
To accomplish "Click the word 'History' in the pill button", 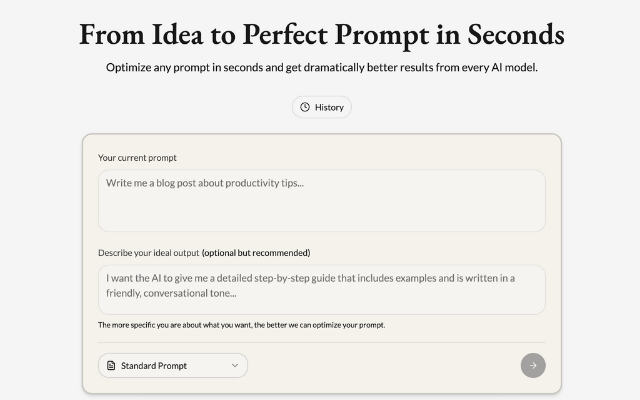I will coord(329,107).
